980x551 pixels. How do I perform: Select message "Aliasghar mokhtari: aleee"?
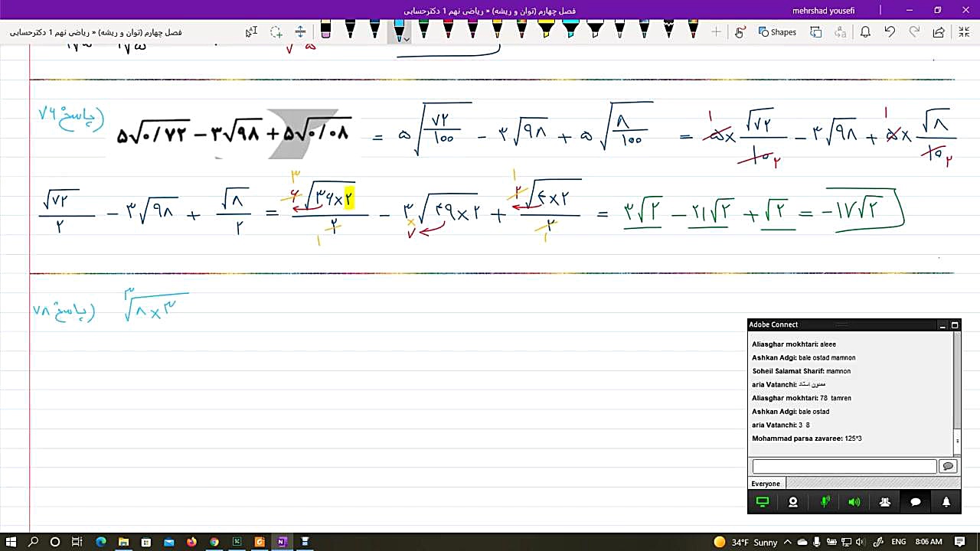(x=794, y=344)
